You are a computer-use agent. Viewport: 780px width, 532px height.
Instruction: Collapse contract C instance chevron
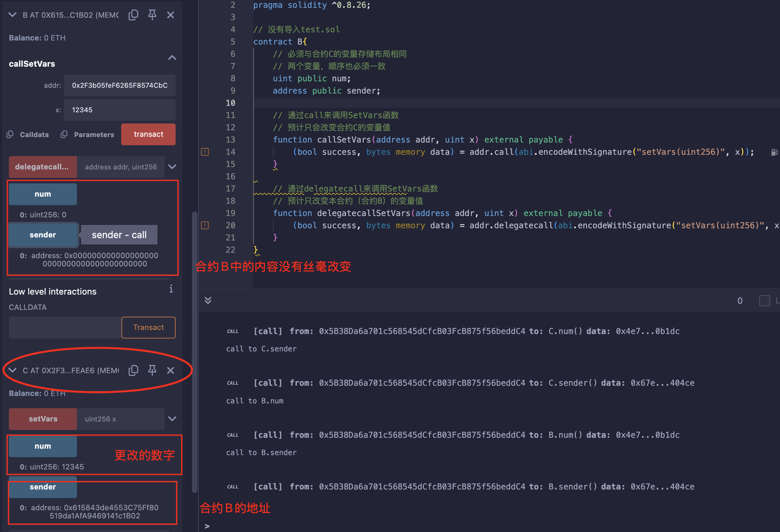(x=13, y=370)
